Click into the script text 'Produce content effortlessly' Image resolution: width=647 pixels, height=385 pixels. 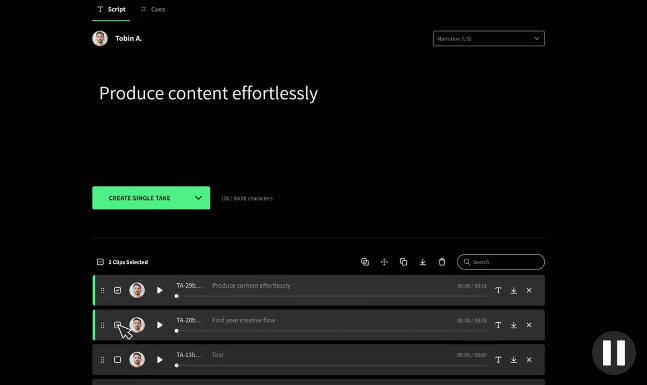[x=208, y=93]
